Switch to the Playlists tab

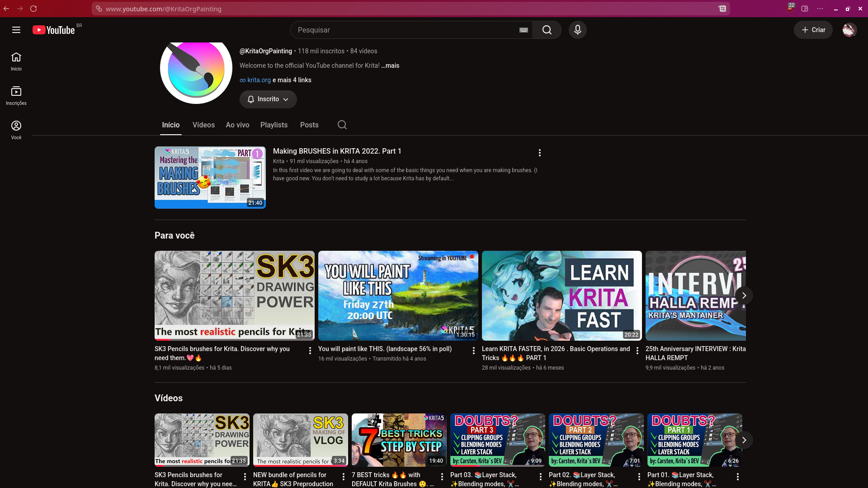pyautogui.click(x=274, y=125)
